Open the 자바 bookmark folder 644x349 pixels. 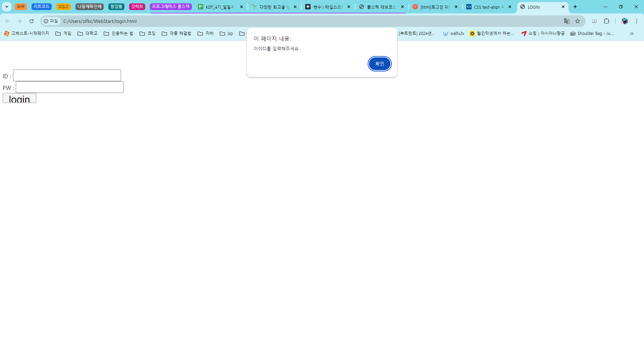pyautogui.click(x=206, y=34)
